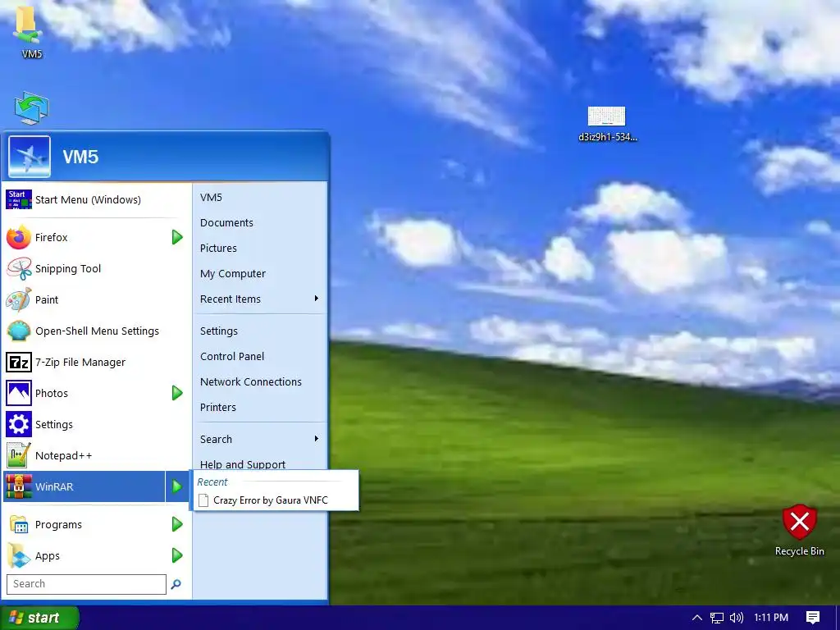Open Start Menu (Windows) entry

point(95,200)
